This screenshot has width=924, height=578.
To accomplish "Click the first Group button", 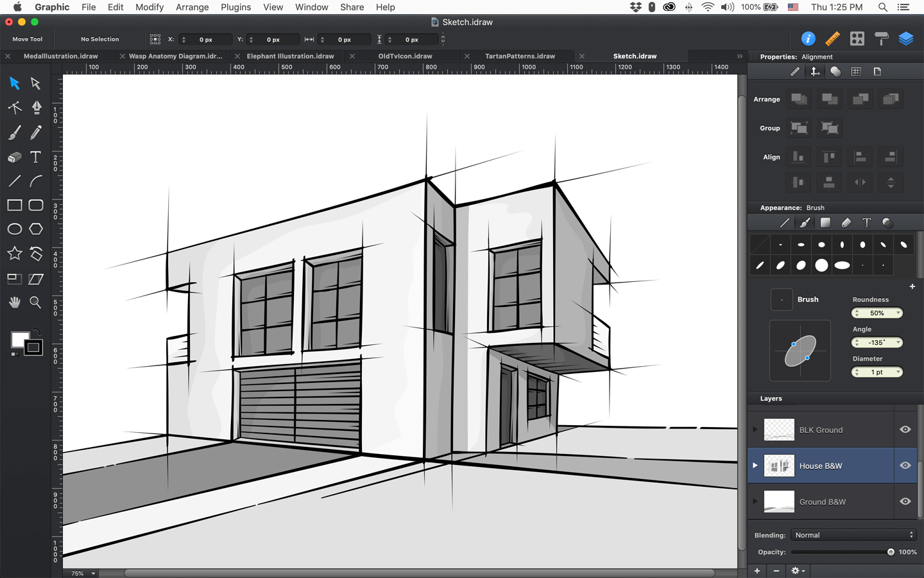I will (x=798, y=127).
